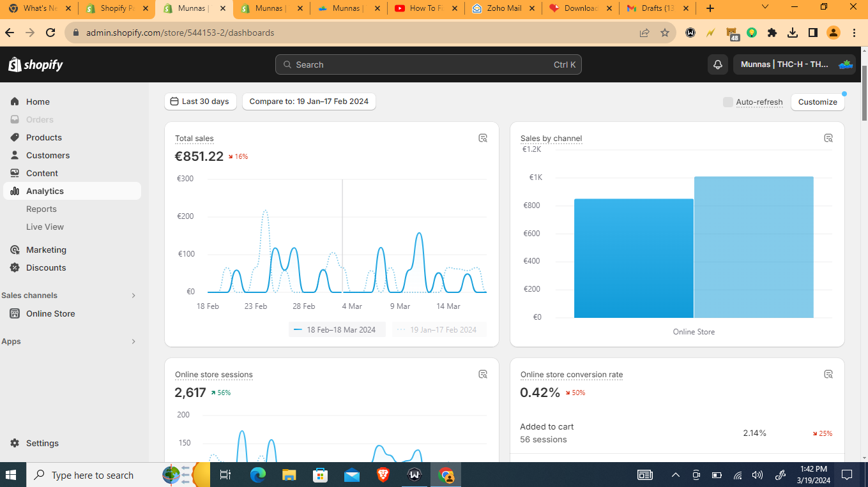
Task: Open the Munnas store account menu
Action: pos(795,64)
